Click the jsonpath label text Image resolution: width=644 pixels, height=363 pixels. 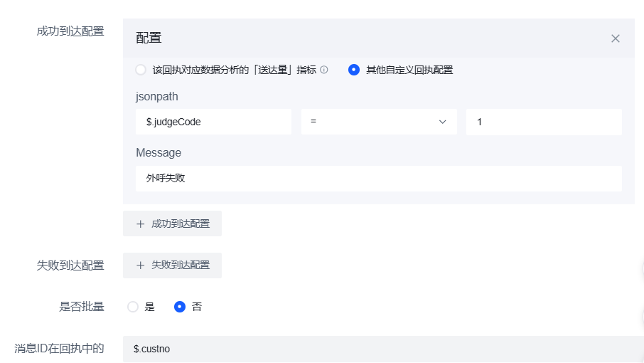click(x=157, y=97)
